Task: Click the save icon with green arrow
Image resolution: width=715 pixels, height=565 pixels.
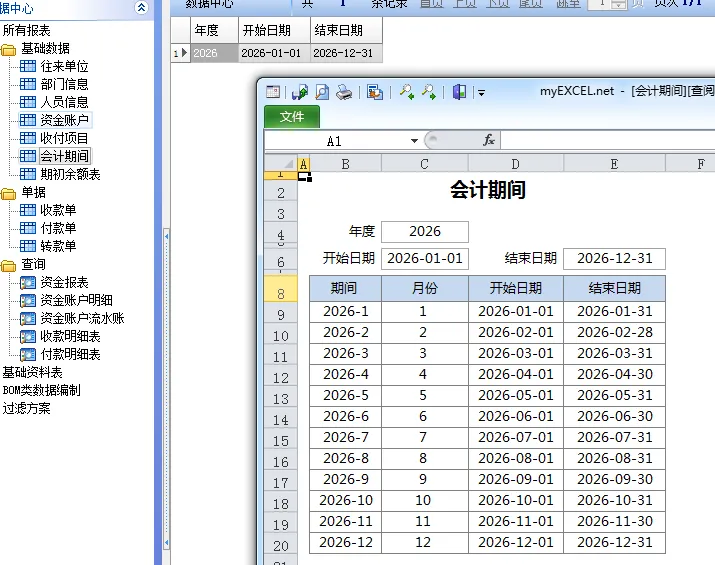Action: tap(300, 92)
